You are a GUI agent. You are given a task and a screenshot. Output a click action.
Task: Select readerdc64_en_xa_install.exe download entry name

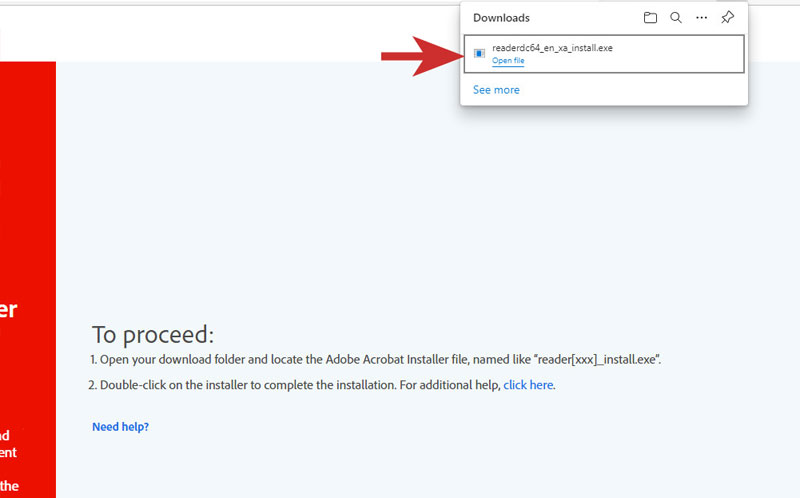click(552, 48)
